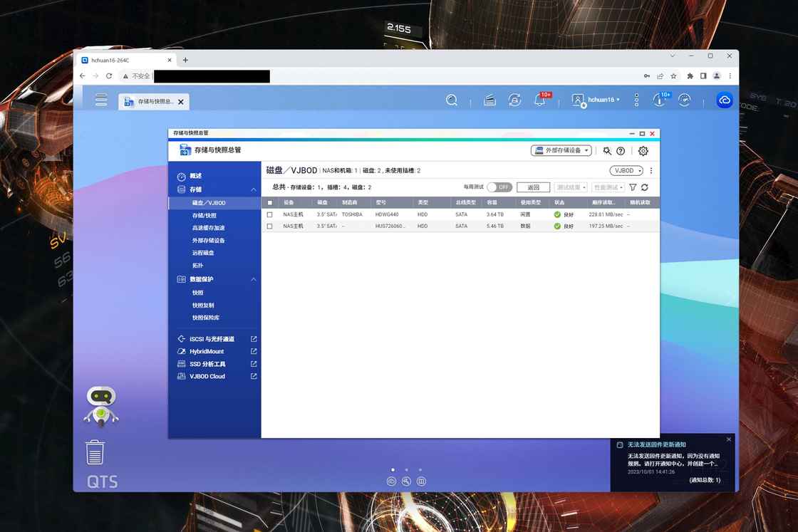Click the help question mark icon
Image resolution: width=798 pixels, height=532 pixels.
tap(621, 151)
